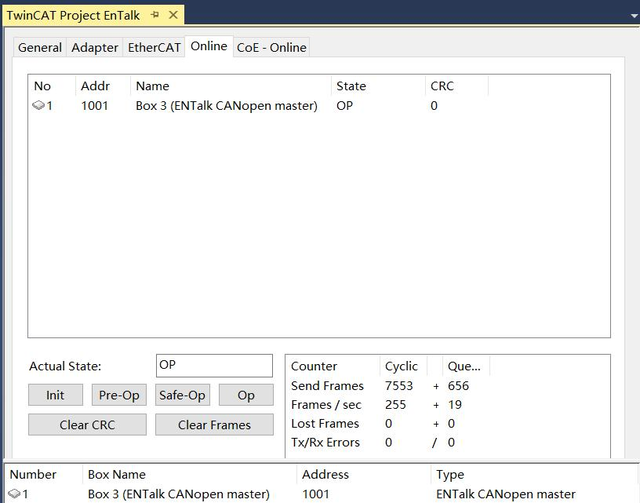Click the Safe-Op state button

[x=182, y=395]
